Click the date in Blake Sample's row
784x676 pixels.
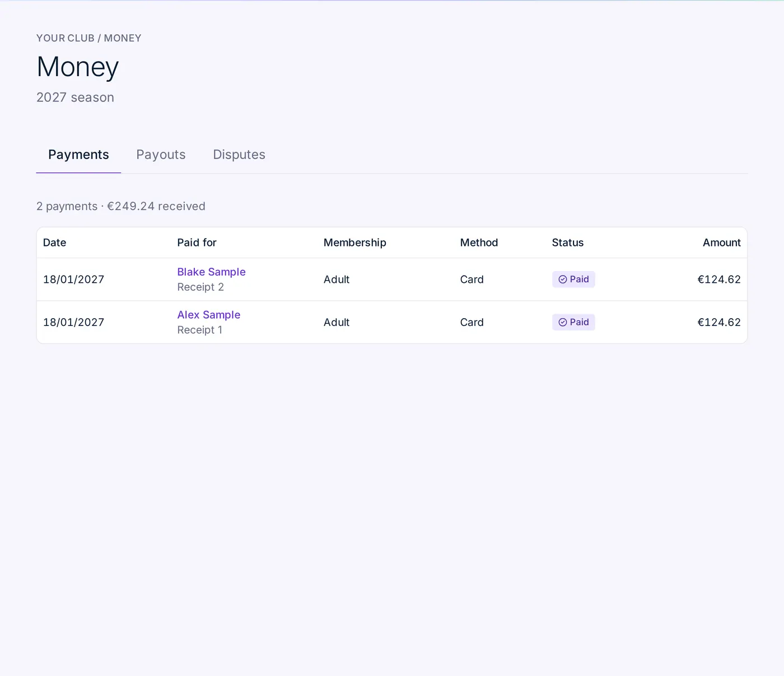[x=73, y=279]
